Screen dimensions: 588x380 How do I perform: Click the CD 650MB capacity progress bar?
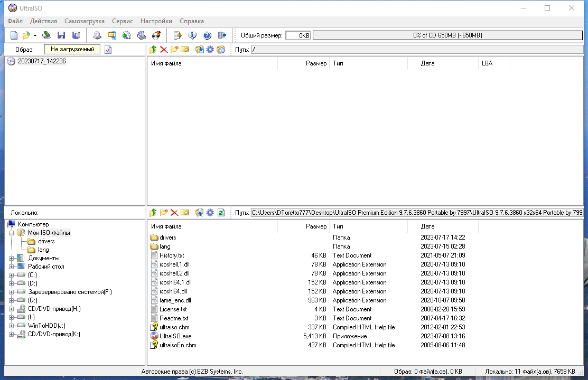(447, 35)
